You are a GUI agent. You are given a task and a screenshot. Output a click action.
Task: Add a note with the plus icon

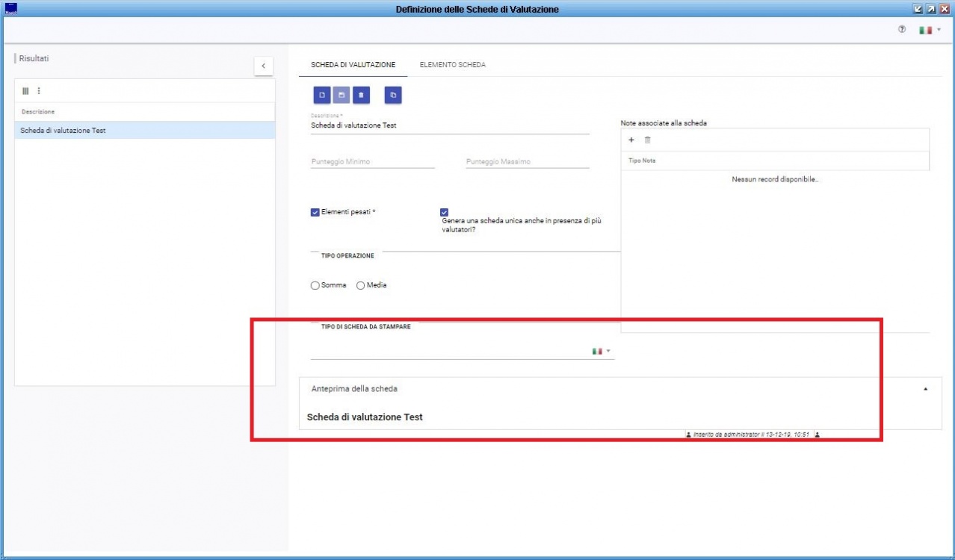coord(631,140)
